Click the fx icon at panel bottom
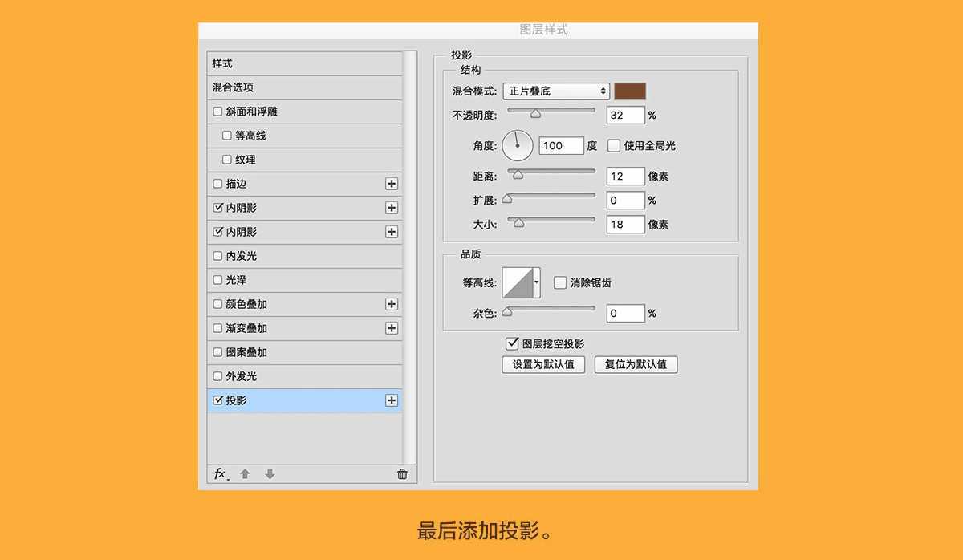This screenshot has width=963, height=560. point(219,474)
